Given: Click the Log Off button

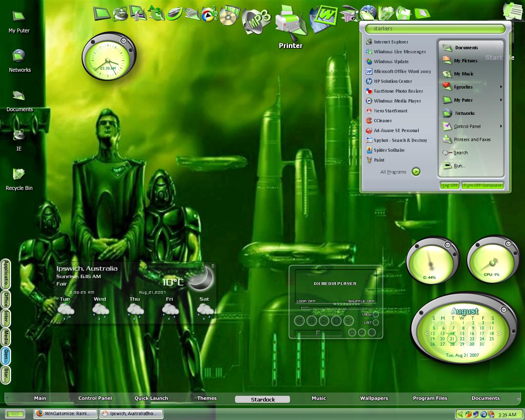Looking at the screenshot, I should [x=450, y=185].
